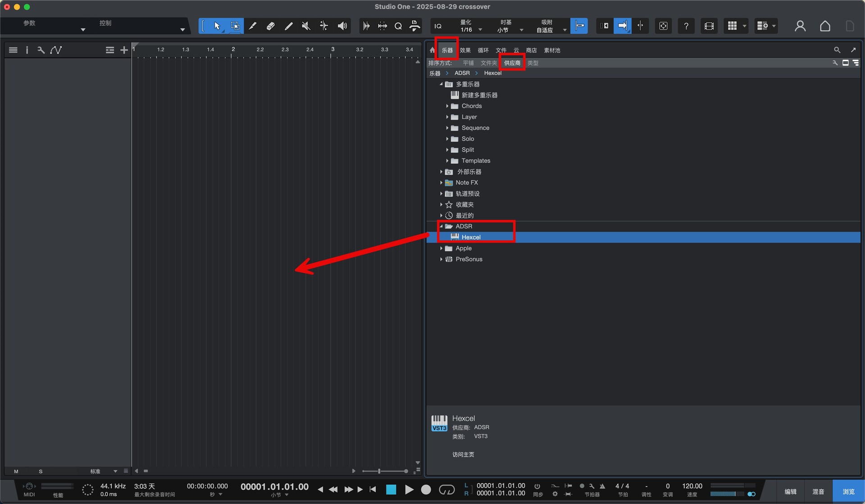The width and height of the screenshot is (865, 504).
Task: Collapse the ADSR vendor folder
Action: (441, 226)
